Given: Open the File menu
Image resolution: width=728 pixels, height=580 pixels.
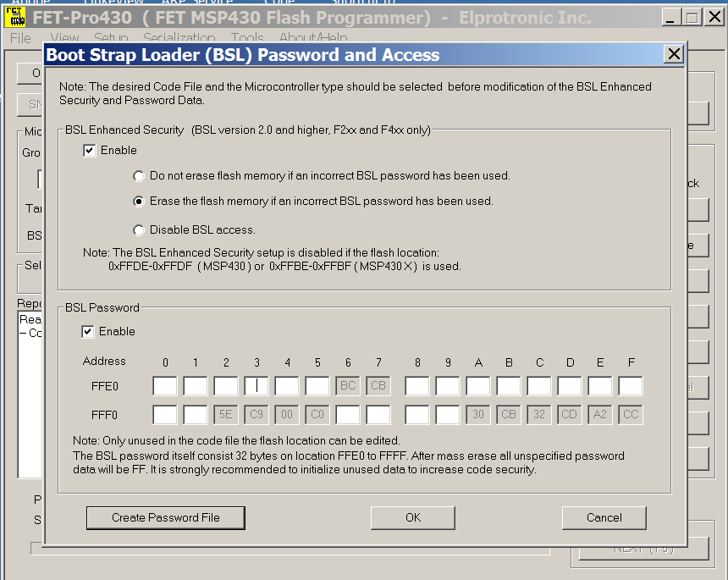Looking at the screenshot, I should pyautogui.click(x=20, y=37).
